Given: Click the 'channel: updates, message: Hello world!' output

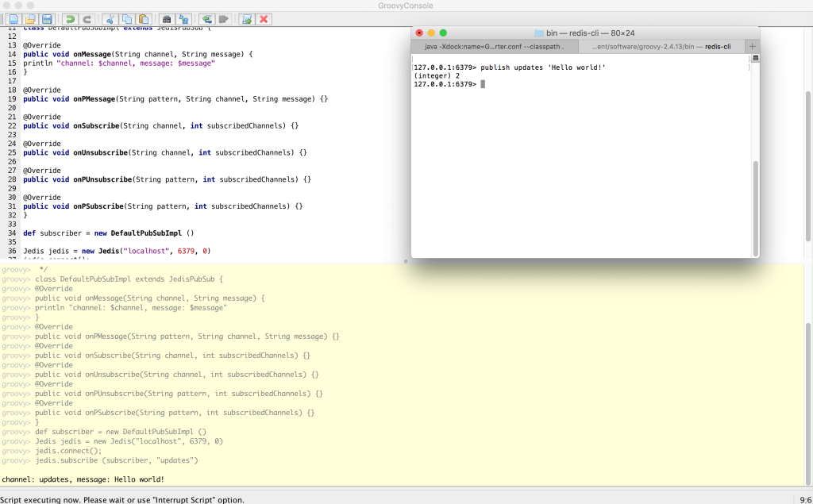Looking at the screenshot, I should pyautogui.click(x=83, y=479).
